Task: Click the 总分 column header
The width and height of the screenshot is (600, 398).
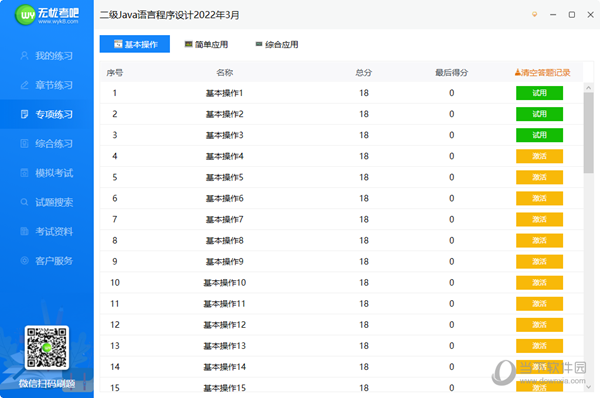Action: pos(364,72)
